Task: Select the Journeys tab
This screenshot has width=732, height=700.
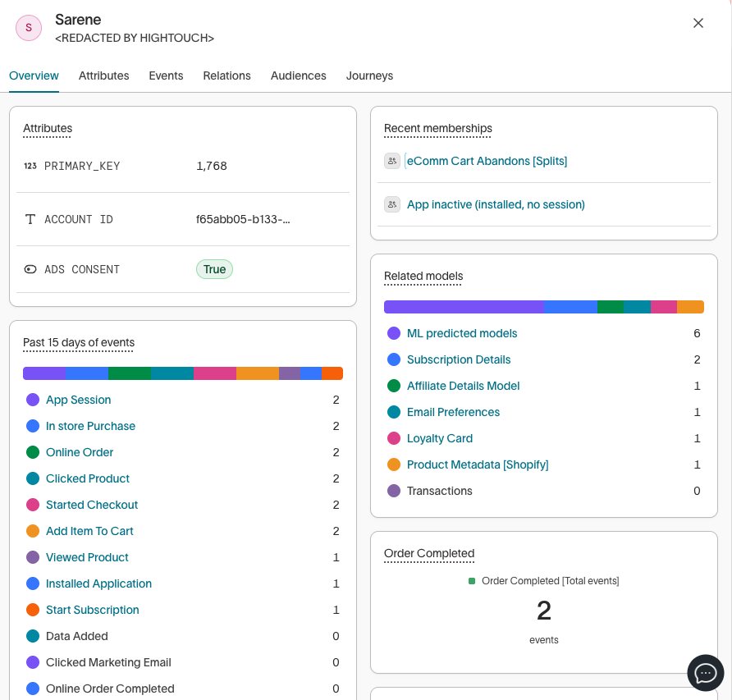Action: tap(369, 75)
